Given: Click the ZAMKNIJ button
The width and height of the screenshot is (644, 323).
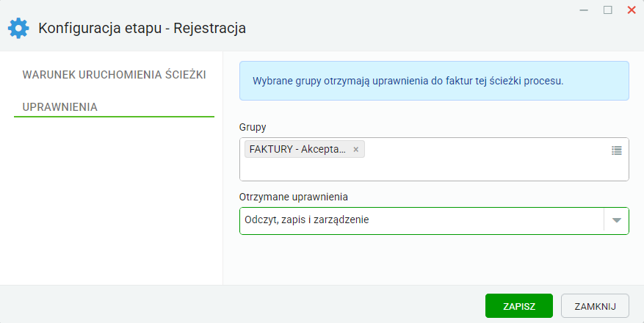Looking at the screenshot, I should point(595,306).
